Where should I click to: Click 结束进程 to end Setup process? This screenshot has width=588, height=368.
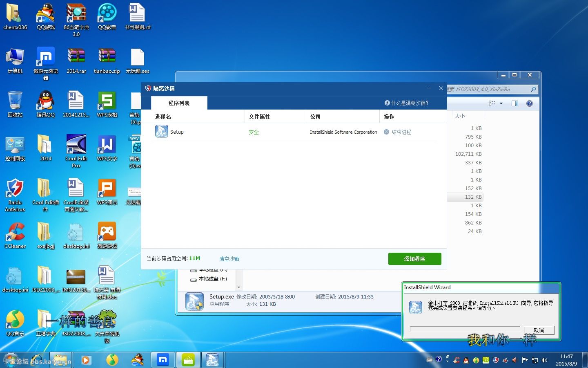coord(398,132)
